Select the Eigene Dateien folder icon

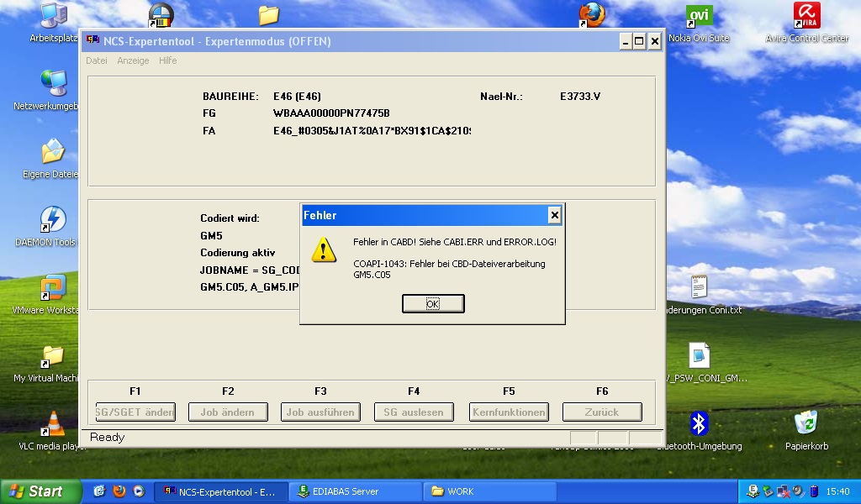point(52,152)
